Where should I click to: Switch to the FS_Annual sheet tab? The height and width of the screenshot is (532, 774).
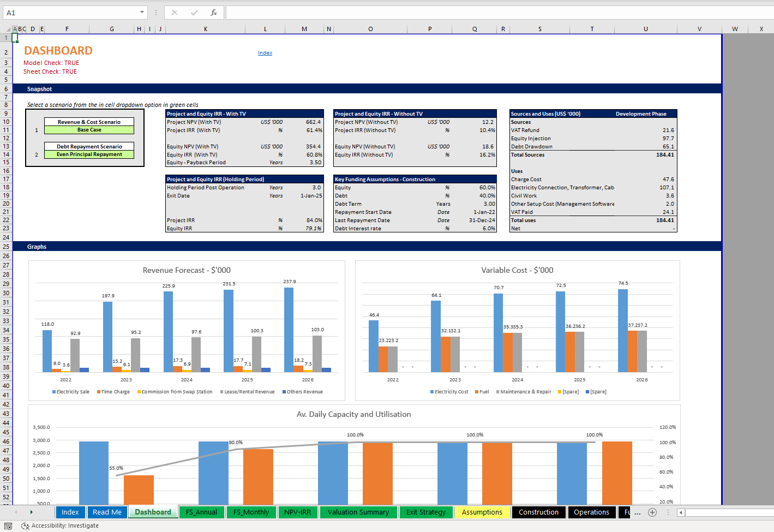coord(201,512)
